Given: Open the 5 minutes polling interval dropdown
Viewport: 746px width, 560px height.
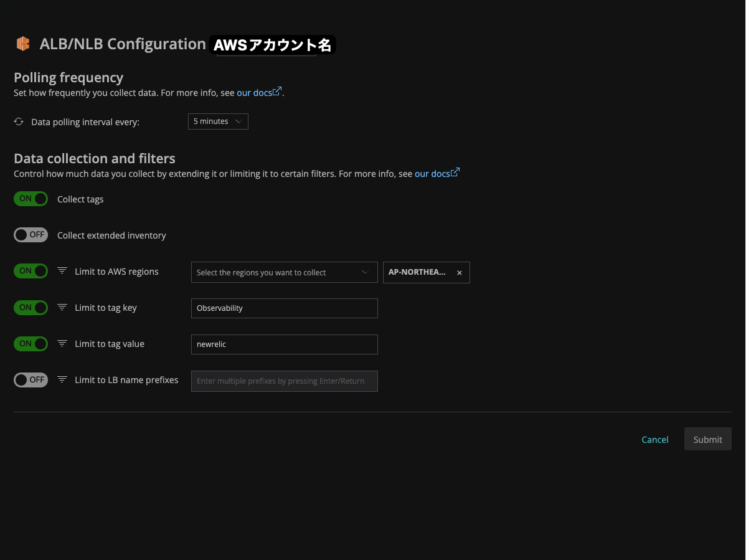Looking at the screenshot, I should (x=218, y=121).
